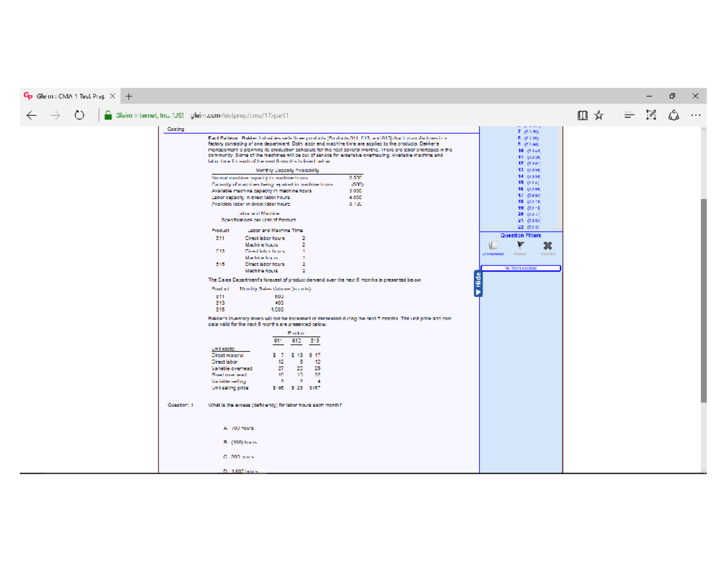This screenshot has width=728, height=562.
Task: Jump to question 19 in list
Action: (530, 208)
